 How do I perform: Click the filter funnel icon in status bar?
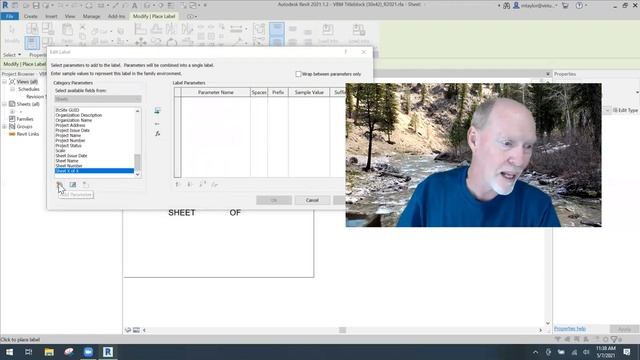pos(614,339)
